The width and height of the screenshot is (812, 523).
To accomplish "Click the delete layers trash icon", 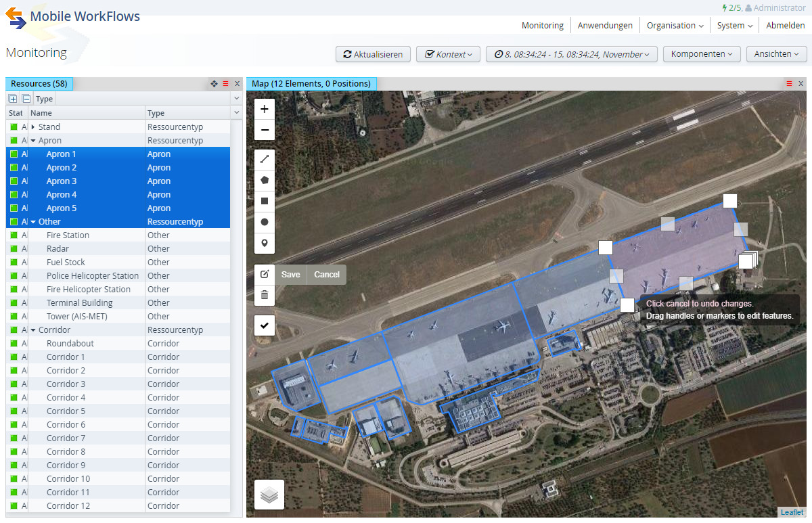I will point(265,295).
